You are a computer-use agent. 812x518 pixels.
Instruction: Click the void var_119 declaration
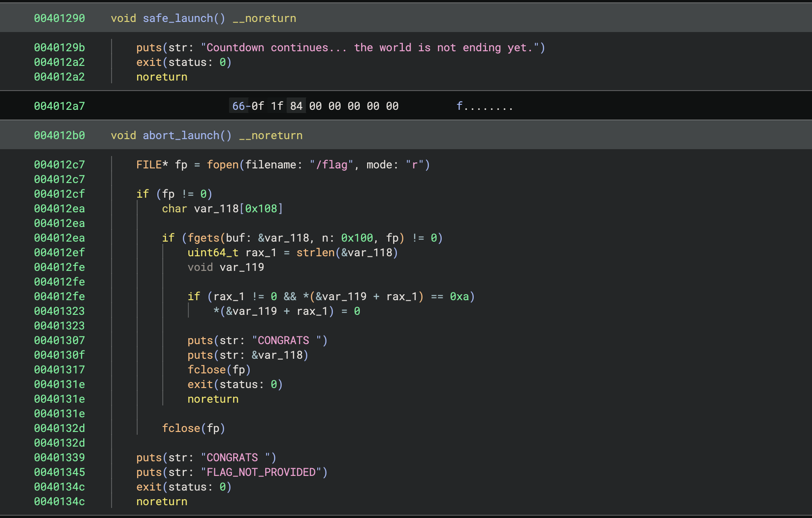[x=226, y=267]
